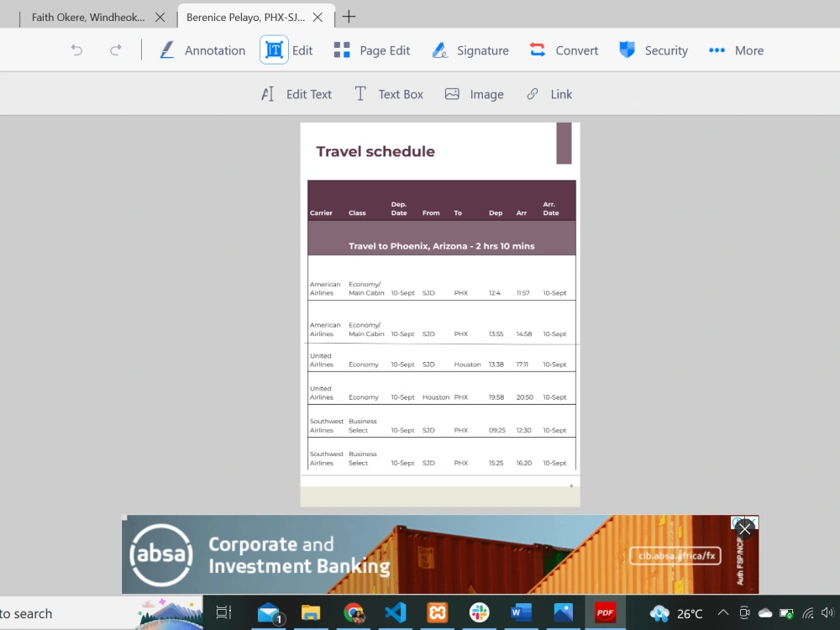Show hidden system tray icons
This screenshot has height=630, width=840.
(723, 613)
